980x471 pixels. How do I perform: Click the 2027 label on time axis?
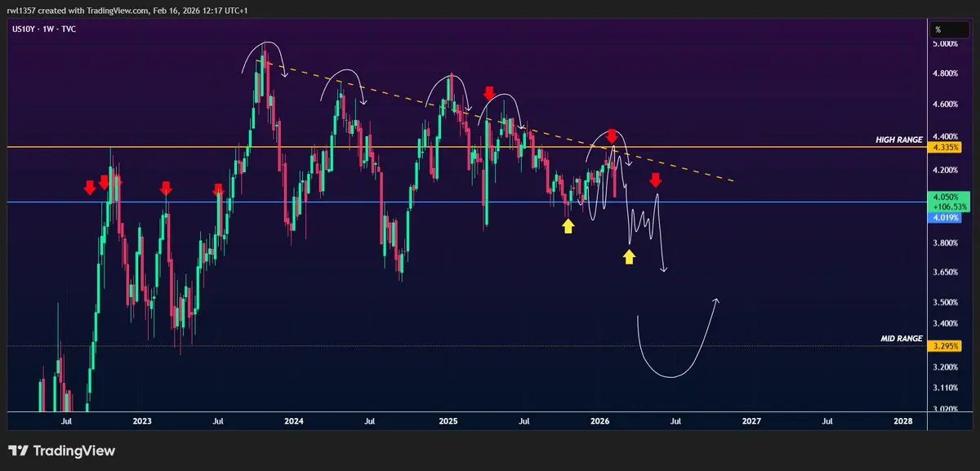(751, 421)
